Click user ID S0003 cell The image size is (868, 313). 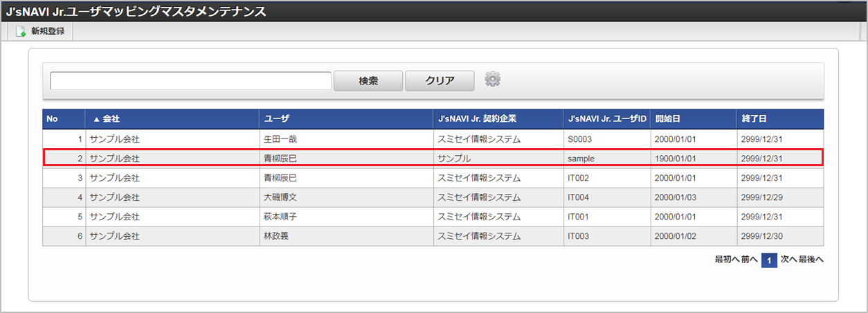607,139
